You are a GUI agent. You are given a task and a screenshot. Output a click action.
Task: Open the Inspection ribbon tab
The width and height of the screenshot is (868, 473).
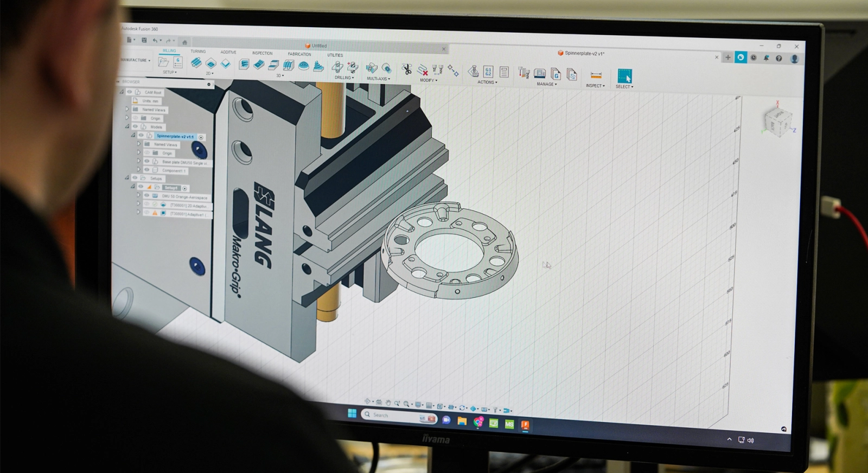[x=262, y=53]
